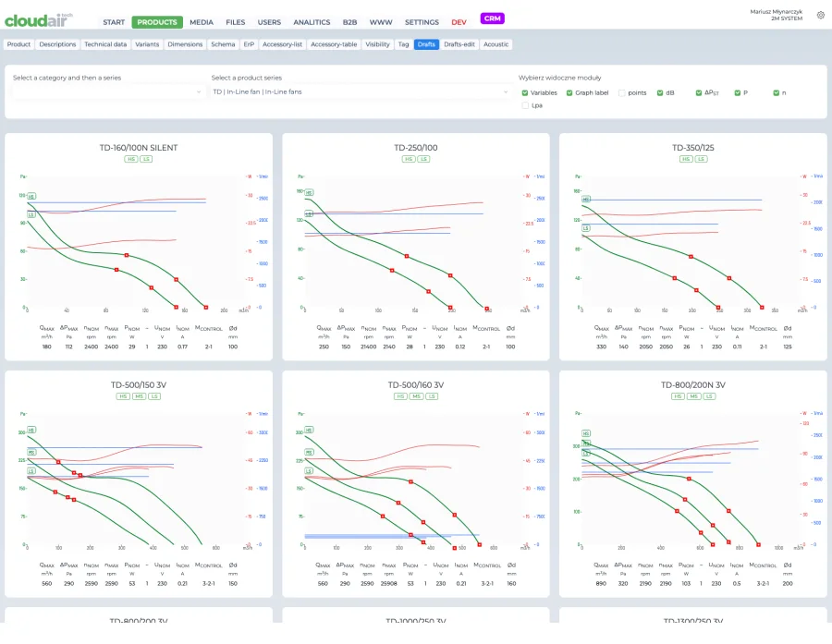Open the MEDIA menu
This screenshot has width=832, height=644.
click(x=202, y=22)
